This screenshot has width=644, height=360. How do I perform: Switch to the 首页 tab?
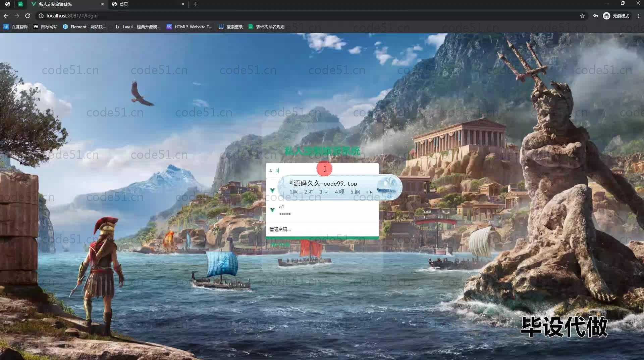coord(148,4)
